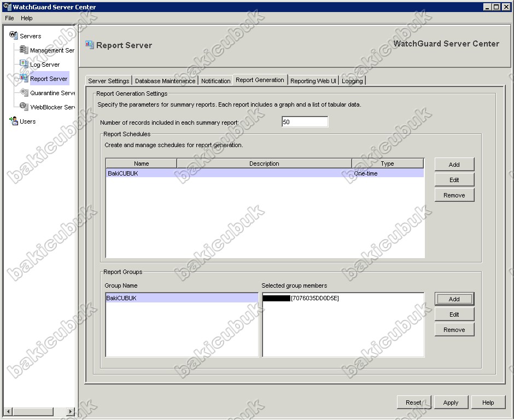Select BakiCUBUK in the Group Name list
The height and width of the screenshot is (420, 514).
(182, 298)
